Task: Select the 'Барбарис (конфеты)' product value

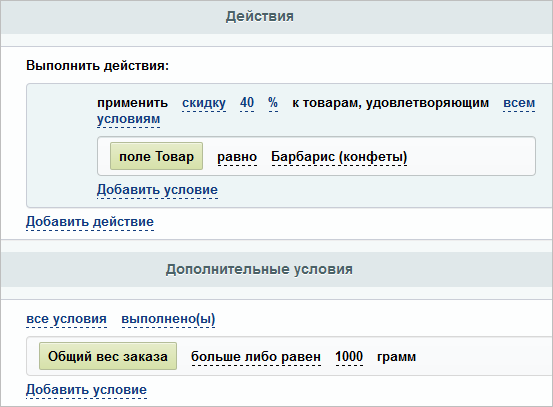Action: pos(339,157)
